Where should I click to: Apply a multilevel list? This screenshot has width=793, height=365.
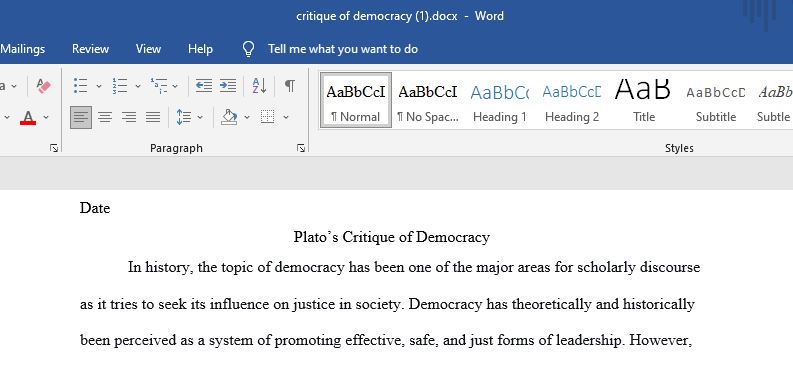coord(159,86)
